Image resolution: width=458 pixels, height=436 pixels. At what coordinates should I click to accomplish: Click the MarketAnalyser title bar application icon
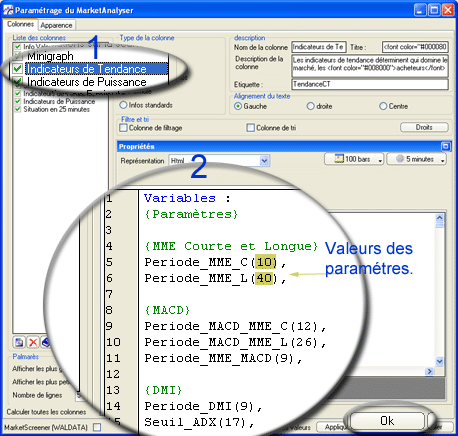click(8, 10)
